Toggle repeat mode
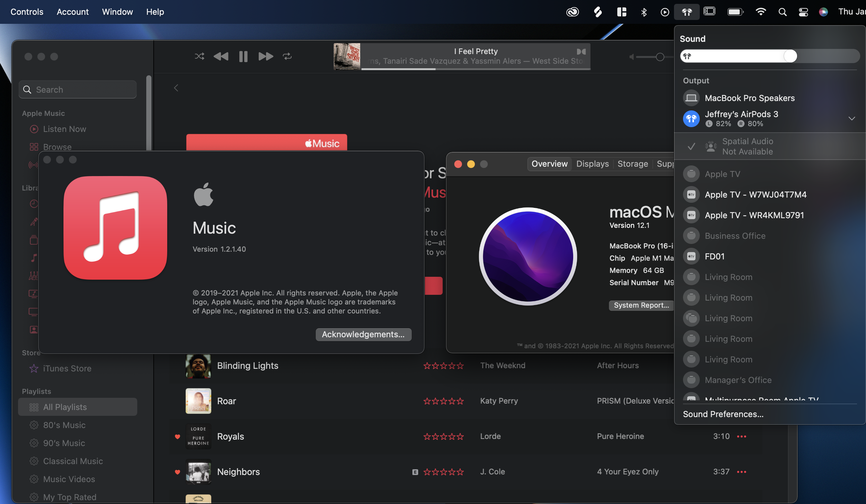 point(287,56)
